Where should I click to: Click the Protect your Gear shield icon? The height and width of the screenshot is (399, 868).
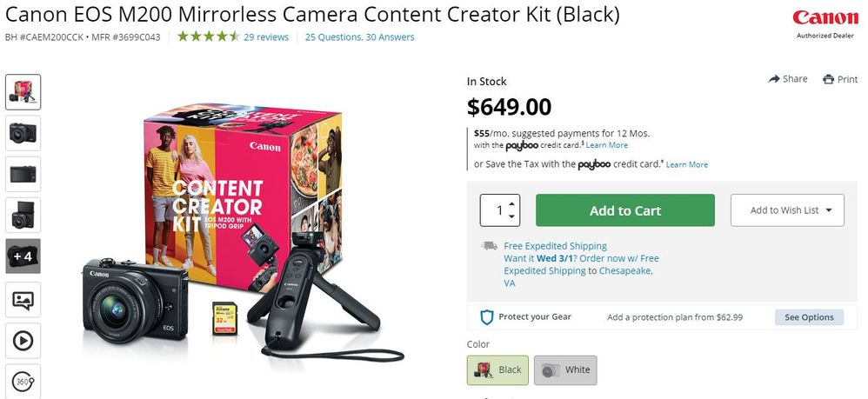tap(486, 317)
